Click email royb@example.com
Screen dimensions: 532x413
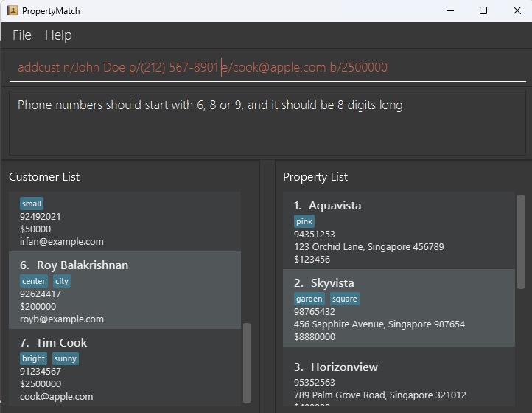coord(62,319)
